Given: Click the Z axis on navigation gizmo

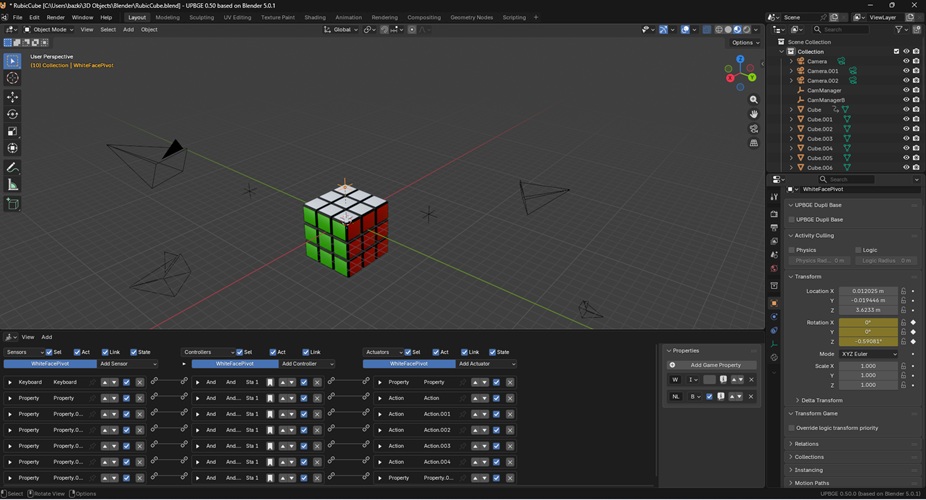Looking at the screenshot, I should pyautogui.click(x=740, y=60).
